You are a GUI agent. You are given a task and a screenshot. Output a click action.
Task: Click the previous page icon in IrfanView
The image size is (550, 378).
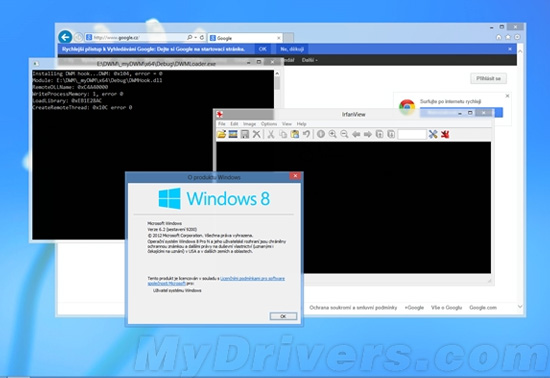point(380,134)
